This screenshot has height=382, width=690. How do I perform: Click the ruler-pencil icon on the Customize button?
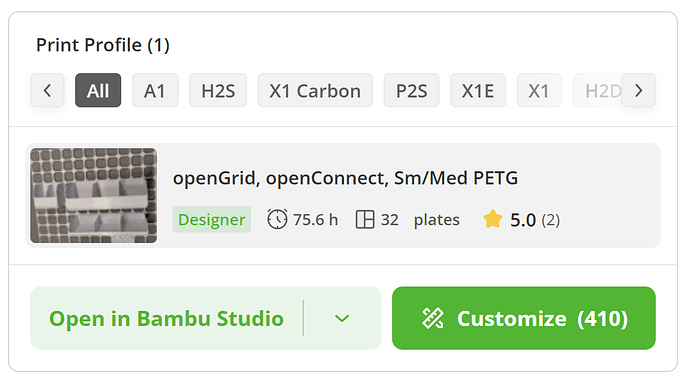click(x=433, y=318)
